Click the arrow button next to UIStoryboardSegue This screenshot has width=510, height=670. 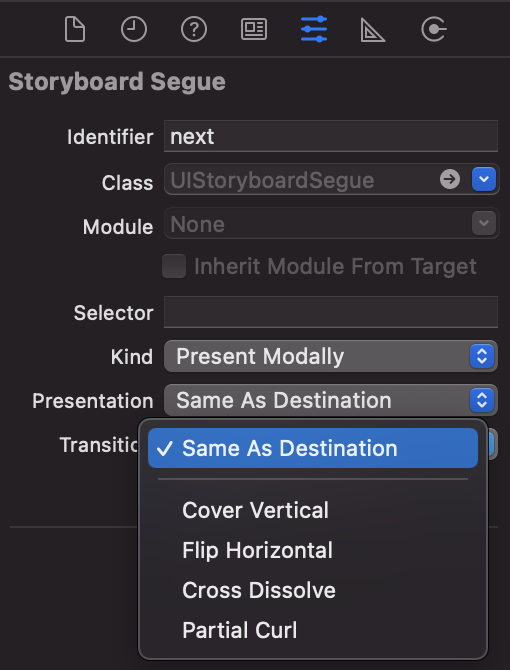(x=450, y=179)
